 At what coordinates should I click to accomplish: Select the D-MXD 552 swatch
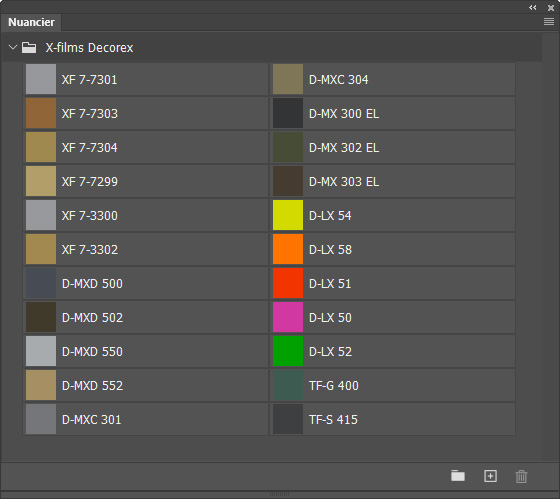click(x=41, y=385)
